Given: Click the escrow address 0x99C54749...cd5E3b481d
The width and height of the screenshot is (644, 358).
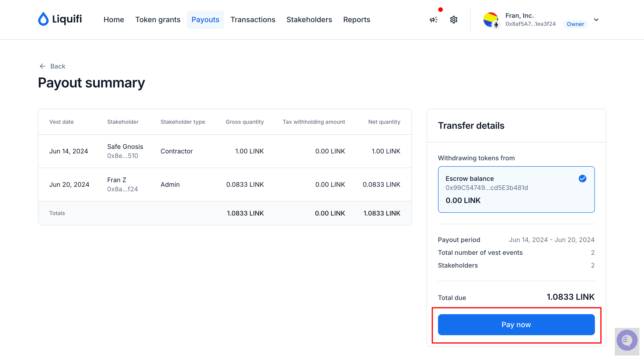Looking at the screenshot, I should [486, 188].
